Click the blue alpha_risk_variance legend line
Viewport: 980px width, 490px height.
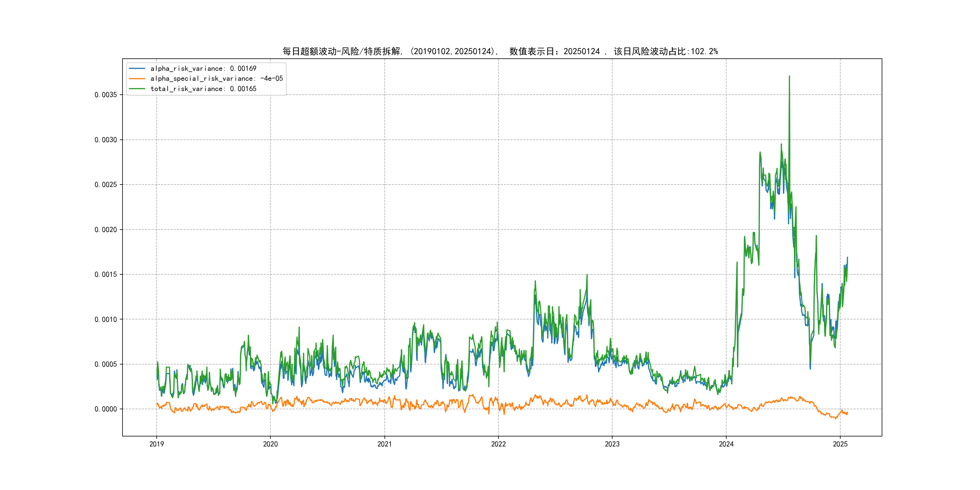point(137,68)
